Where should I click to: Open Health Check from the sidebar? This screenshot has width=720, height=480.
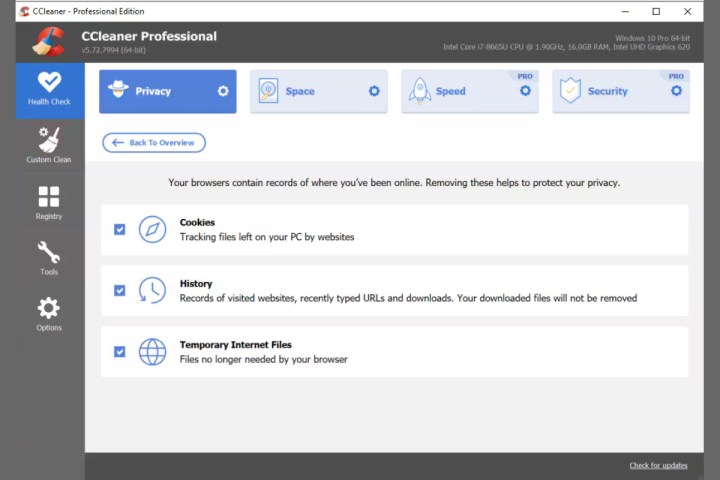tap(49, 90)
